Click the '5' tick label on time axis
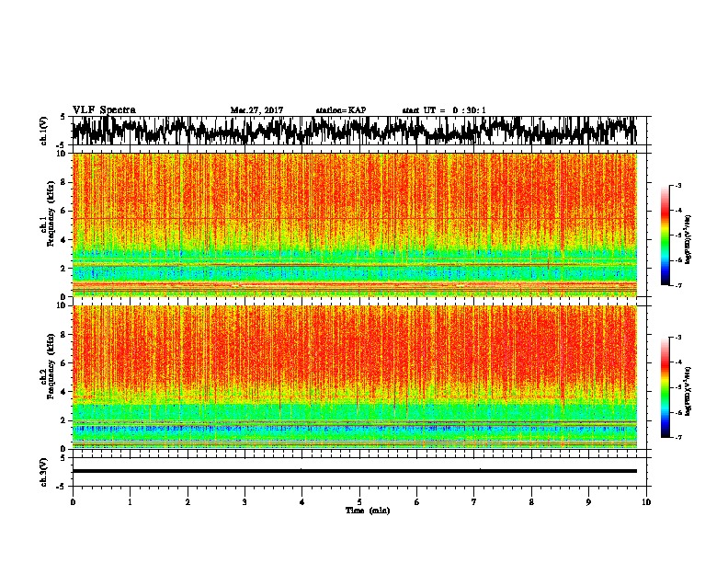This screenshot has height=563, width=728. click(359, 502)
